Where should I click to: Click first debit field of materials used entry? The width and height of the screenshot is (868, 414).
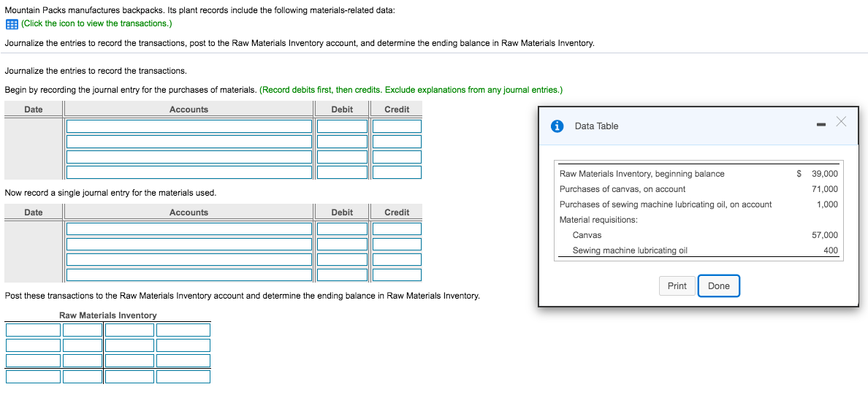click(342, 229)
